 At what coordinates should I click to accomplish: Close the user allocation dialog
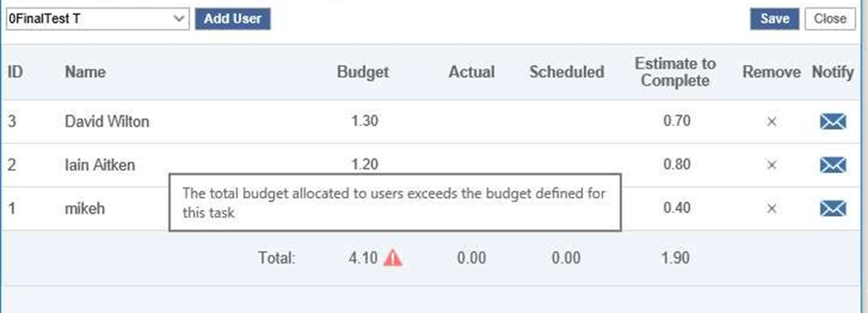[830, 19]
